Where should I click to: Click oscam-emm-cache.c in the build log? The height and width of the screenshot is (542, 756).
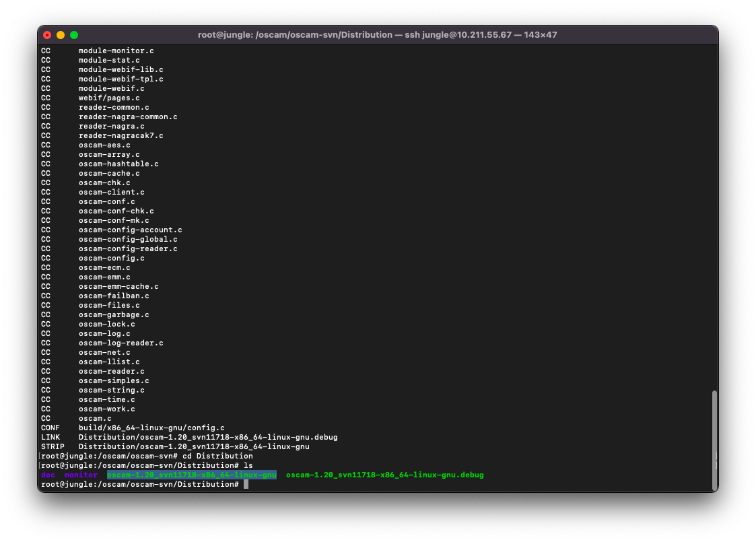click(118, 286)
